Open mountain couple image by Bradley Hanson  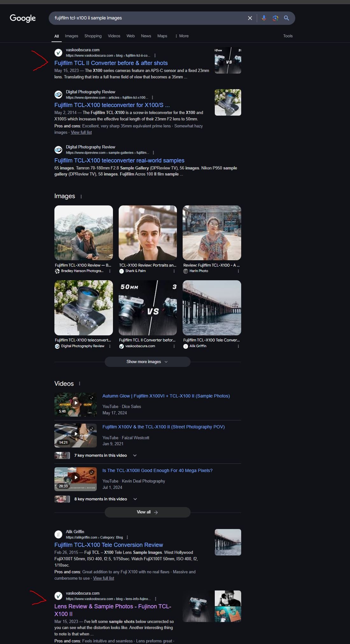pos(84,233)
